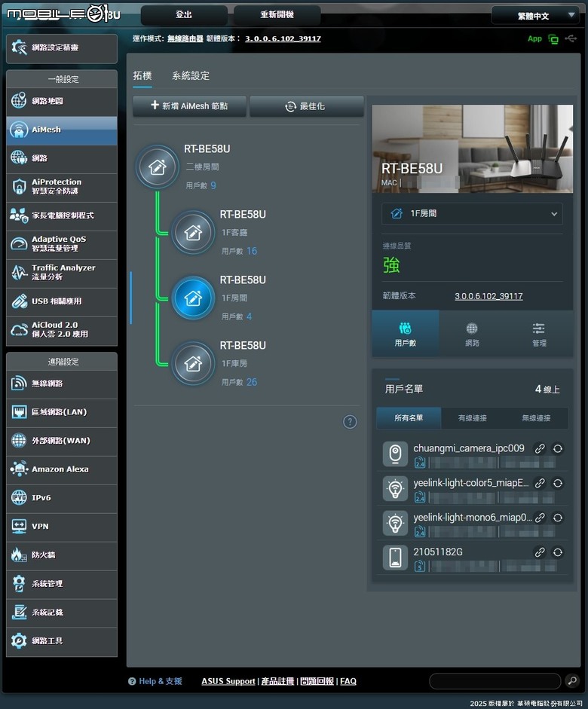Click the USB status icon in header
Viewport: 588px width, 709px height.
571,38
